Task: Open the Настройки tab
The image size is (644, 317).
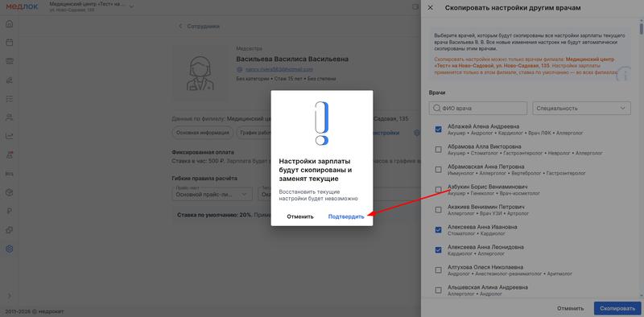Action: 386,133
